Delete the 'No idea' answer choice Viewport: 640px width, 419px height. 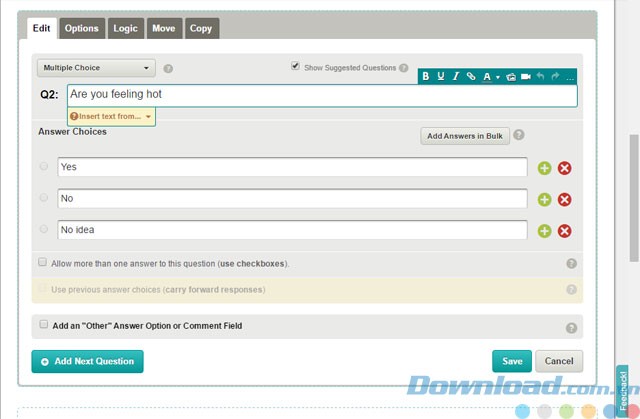pyautogui.click(x=564, y=231)
